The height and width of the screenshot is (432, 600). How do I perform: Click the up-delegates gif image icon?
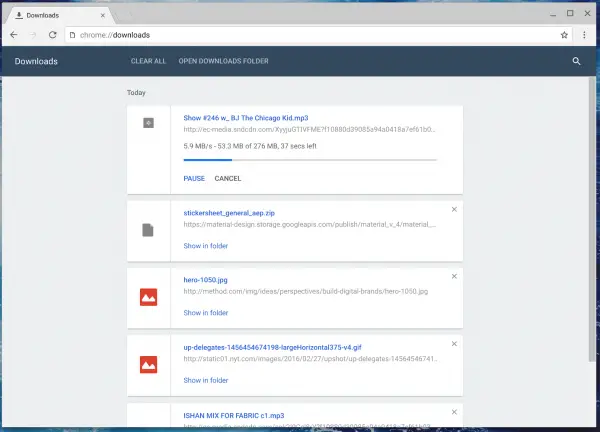click(x=148, y=365)
